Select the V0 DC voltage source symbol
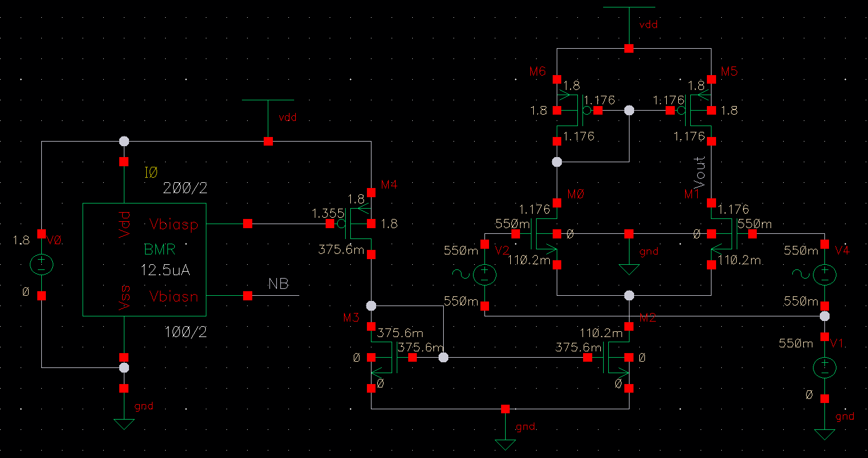The image size is (868, 458). (x=41, y=264)
